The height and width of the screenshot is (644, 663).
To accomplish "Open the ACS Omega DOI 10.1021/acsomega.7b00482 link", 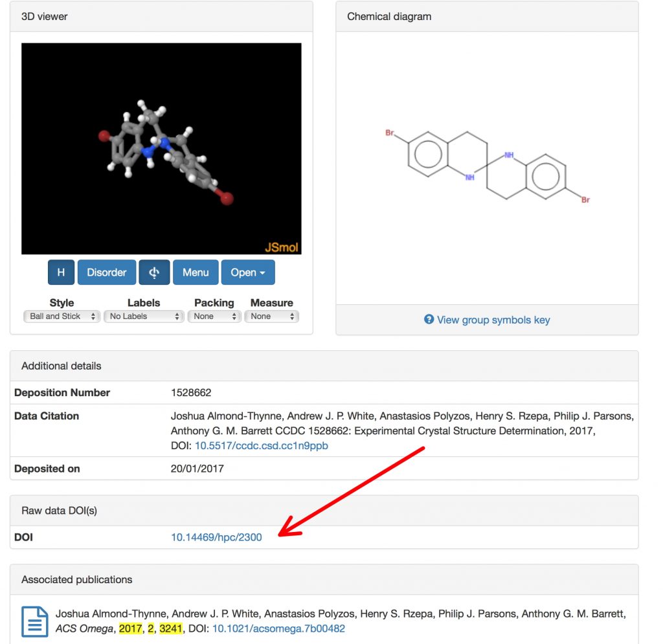I will click(278, 628).
